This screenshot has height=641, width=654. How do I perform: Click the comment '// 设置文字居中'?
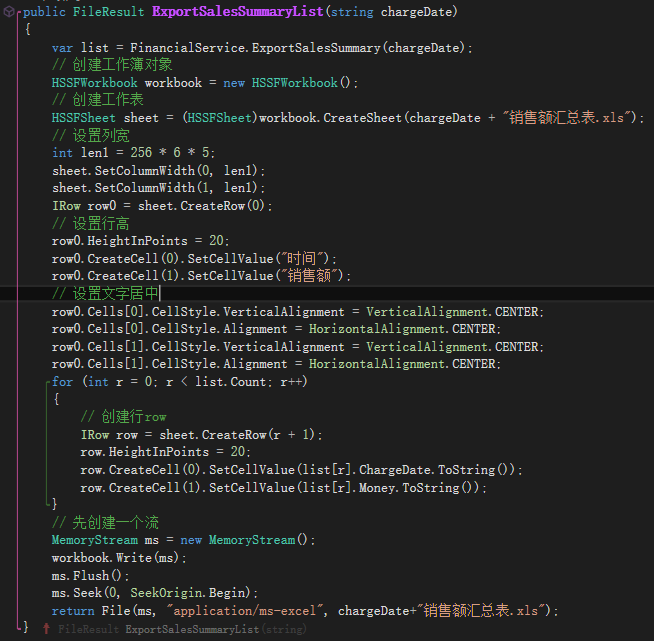105,293
